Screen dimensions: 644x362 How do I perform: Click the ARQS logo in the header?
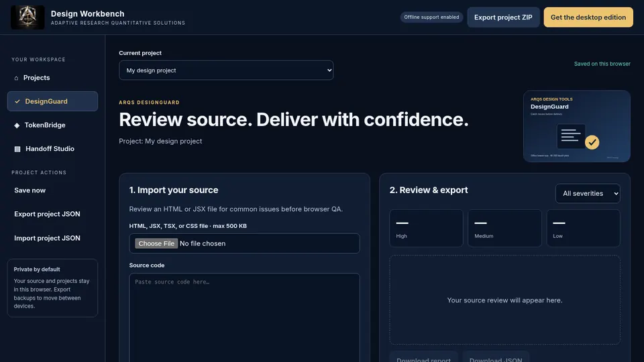pos(28,17)
